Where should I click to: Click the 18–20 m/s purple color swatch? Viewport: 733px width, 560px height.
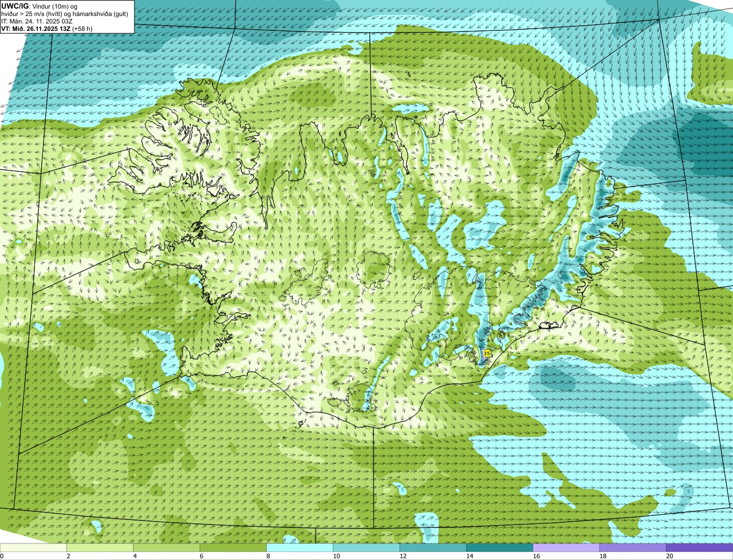(633, 548)
